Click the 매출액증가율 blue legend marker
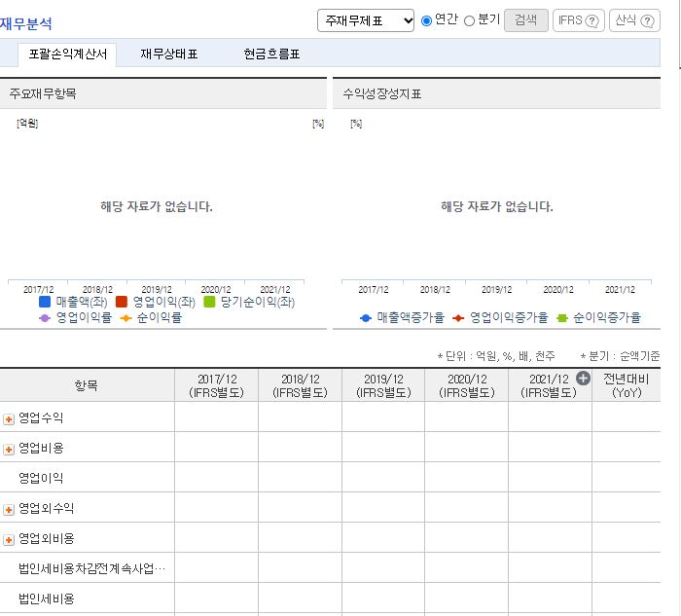Image resolution: width=681 pixels, height=616 pixels. coord(366,318)
